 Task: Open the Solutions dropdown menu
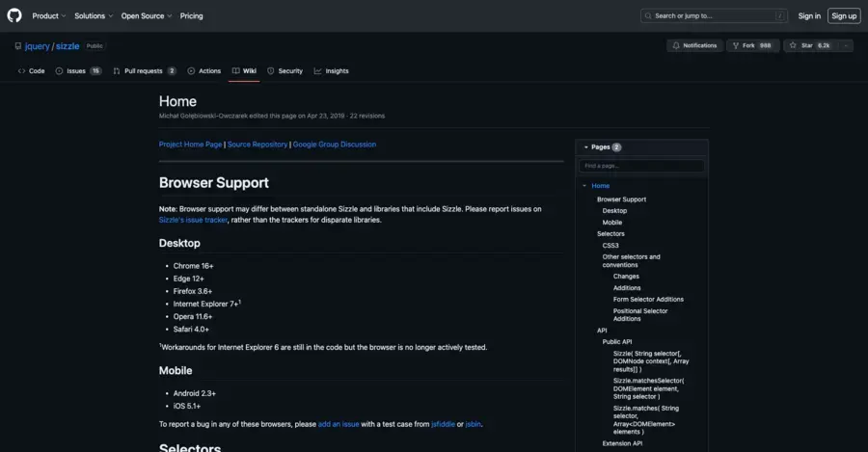click(x=94, y=16)
